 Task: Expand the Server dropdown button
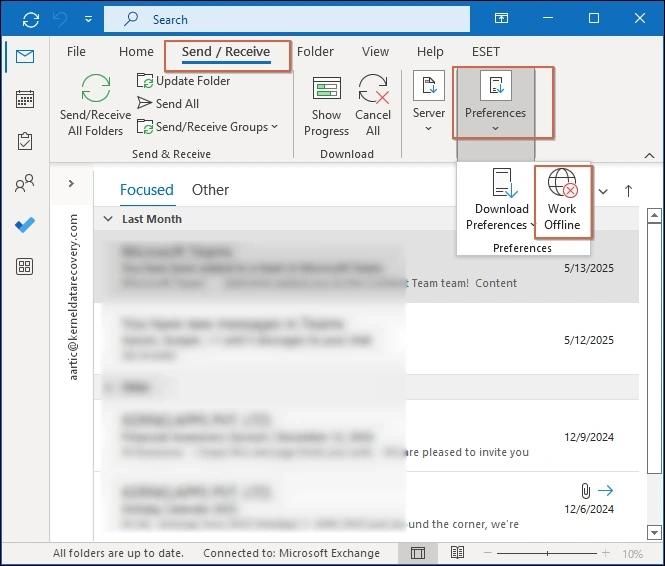pyautogui.click(x=429, y=102)
